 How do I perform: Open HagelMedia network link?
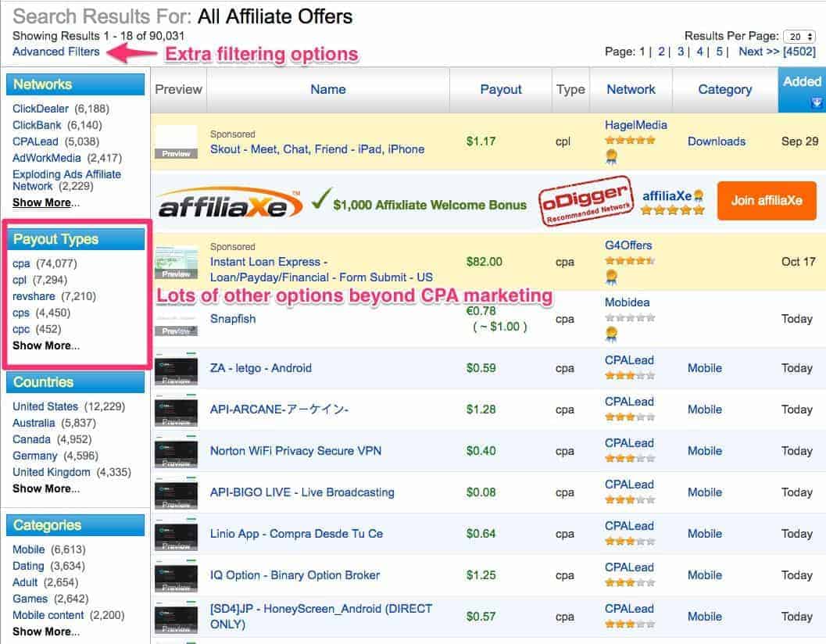coord(636,125)
